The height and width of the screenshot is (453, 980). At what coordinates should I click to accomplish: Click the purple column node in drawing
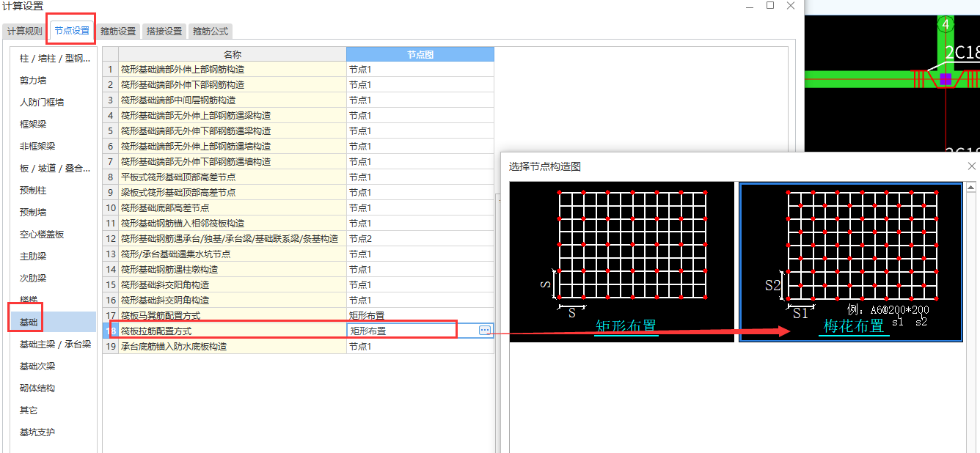point(946,78)
